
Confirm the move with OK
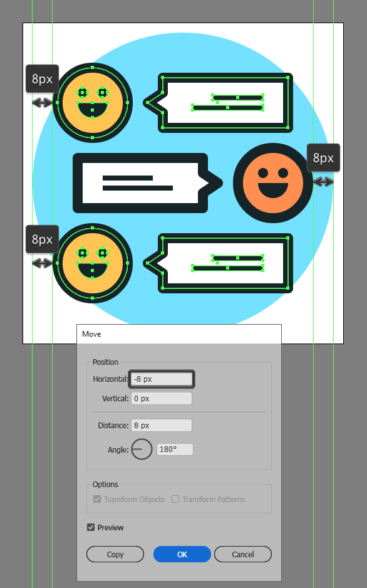(x=182, y=554)
